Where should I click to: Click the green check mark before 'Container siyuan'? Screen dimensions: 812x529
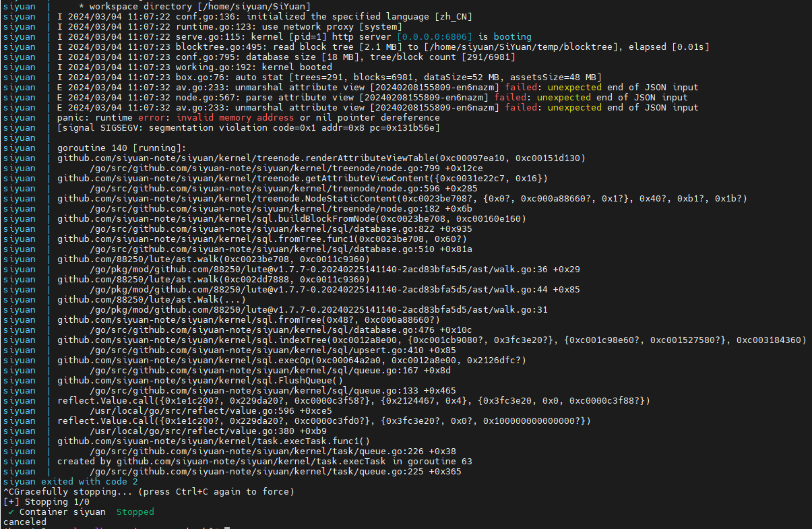pyautogui.click(x=11, y=511)
